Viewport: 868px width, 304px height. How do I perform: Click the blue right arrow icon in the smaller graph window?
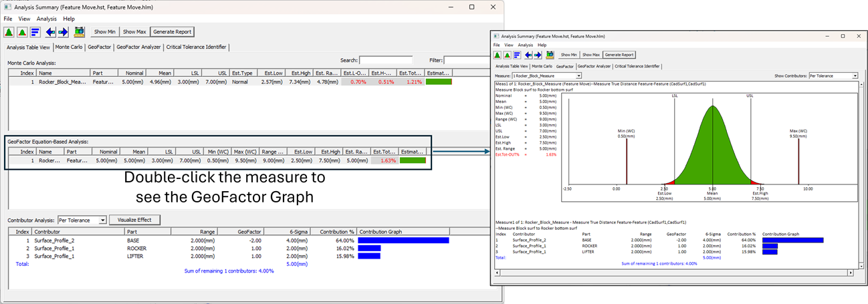click(x=537, y=55)
